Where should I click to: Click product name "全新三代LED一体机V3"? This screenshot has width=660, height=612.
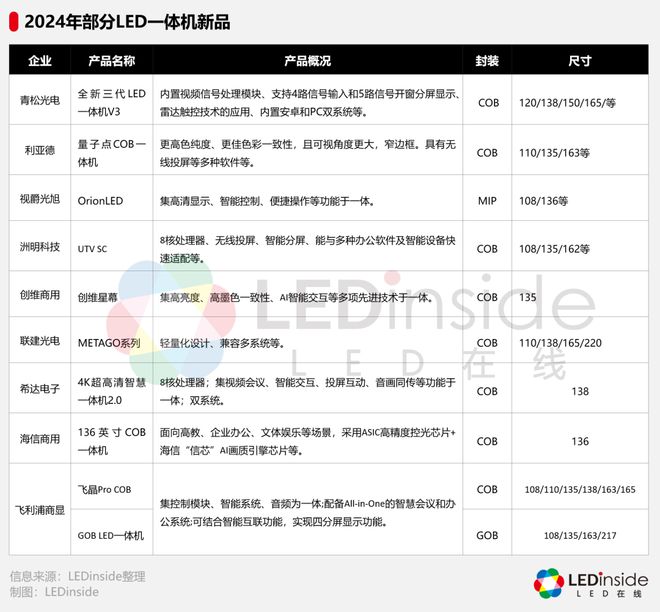coord(112,102)
